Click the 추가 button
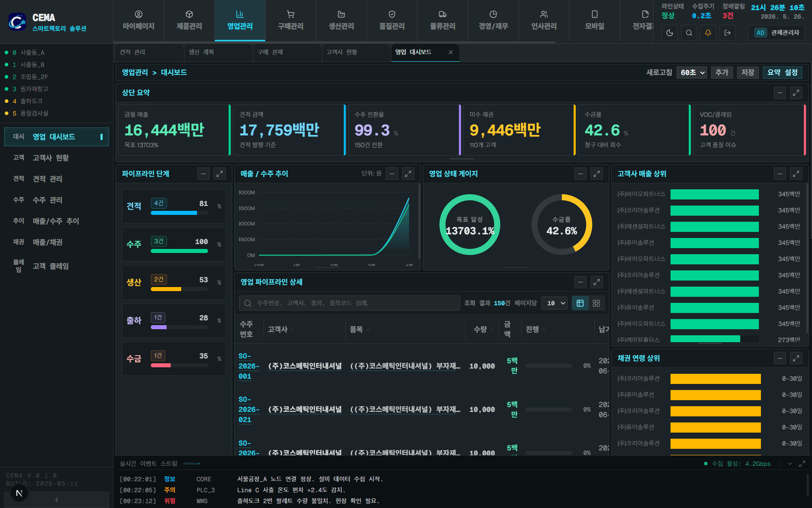 click(722, 73)
